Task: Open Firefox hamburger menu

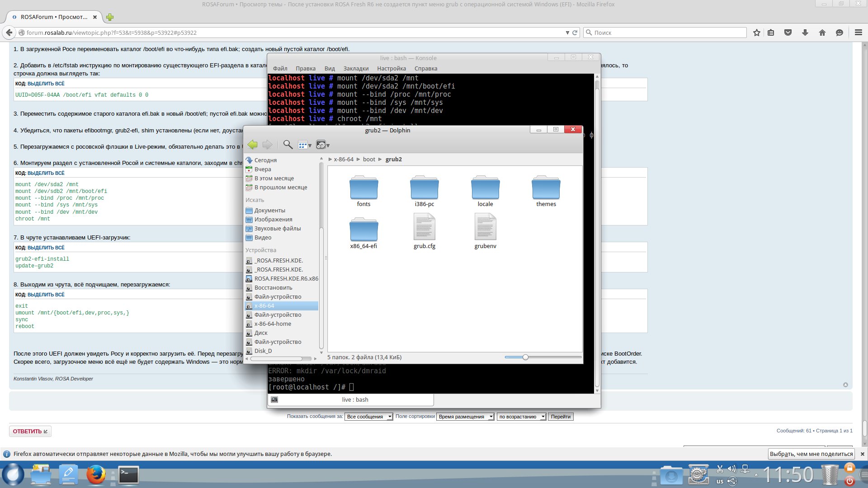Action: (858, 33)
